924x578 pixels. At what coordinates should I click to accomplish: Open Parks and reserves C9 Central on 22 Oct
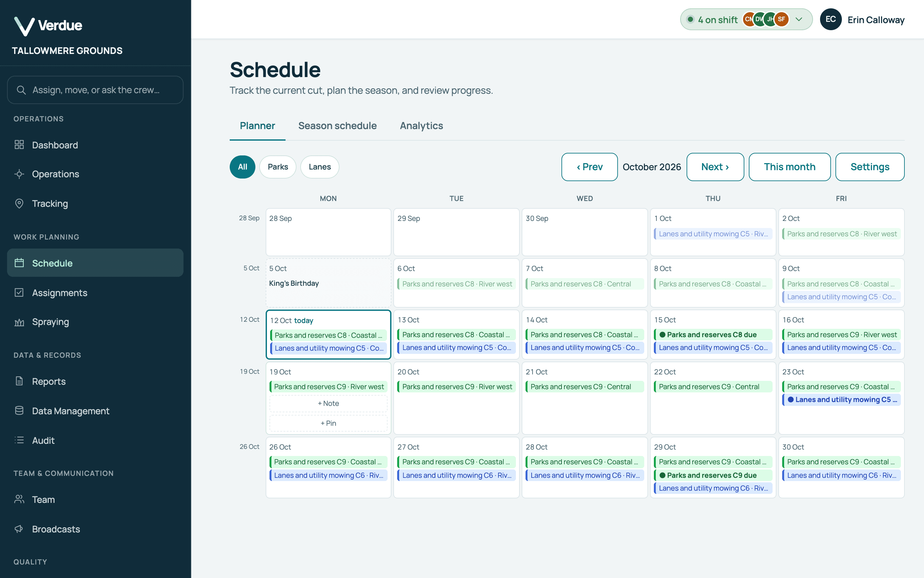[x=713, y=387]
